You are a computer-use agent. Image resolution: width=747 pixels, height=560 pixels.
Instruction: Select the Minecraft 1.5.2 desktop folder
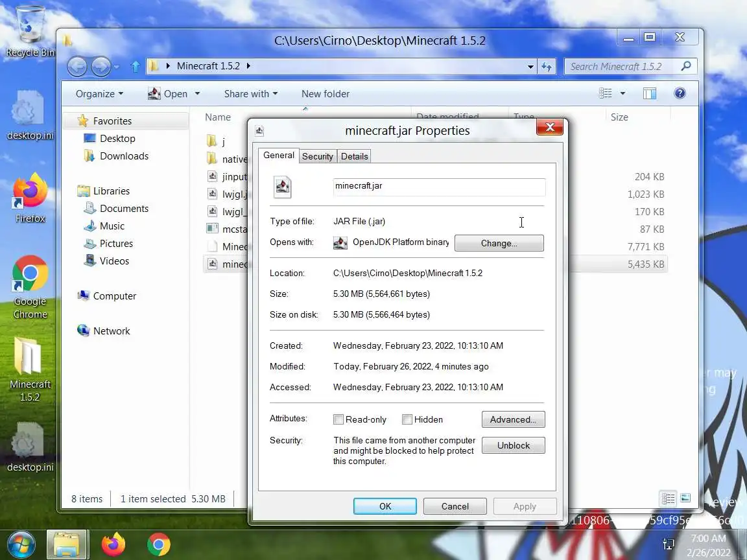click(x=30, y=369)
